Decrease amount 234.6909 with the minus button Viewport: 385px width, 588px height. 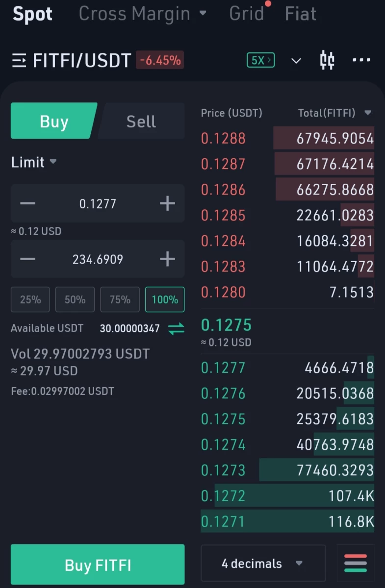(x=28, y=259)
